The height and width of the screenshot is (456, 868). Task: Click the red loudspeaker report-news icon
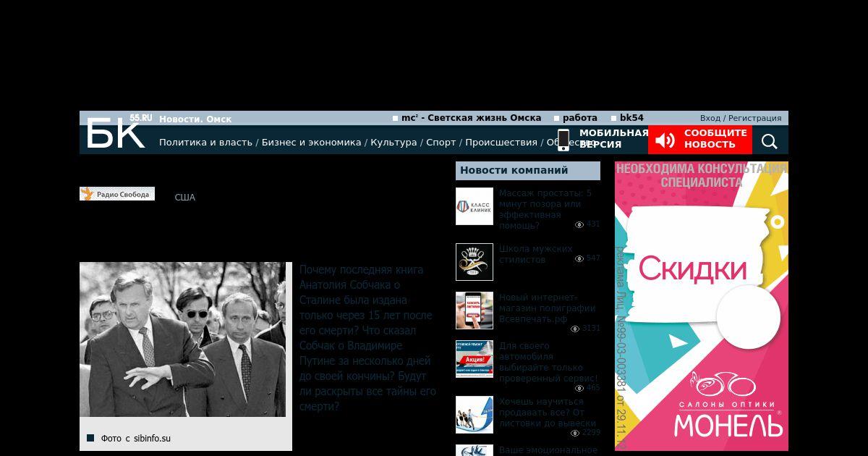click(x=665, y=140)
